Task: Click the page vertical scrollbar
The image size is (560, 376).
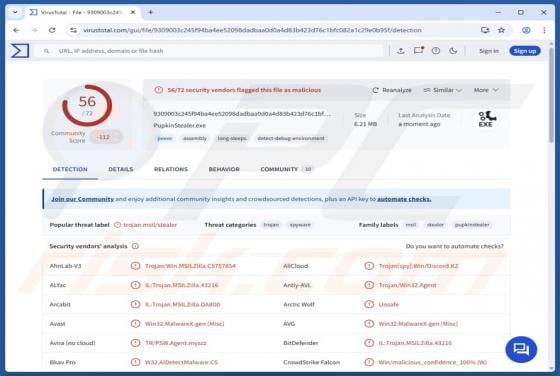Action: click(551, 96)
